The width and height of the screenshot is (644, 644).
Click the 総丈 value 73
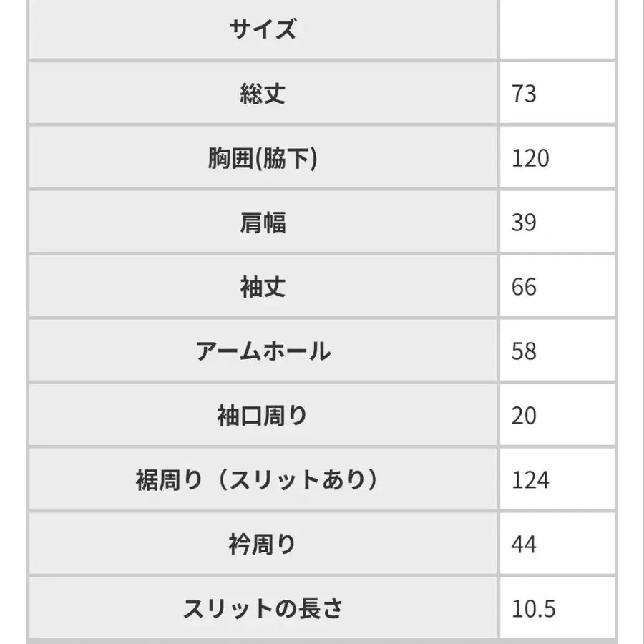click(525, 94)
